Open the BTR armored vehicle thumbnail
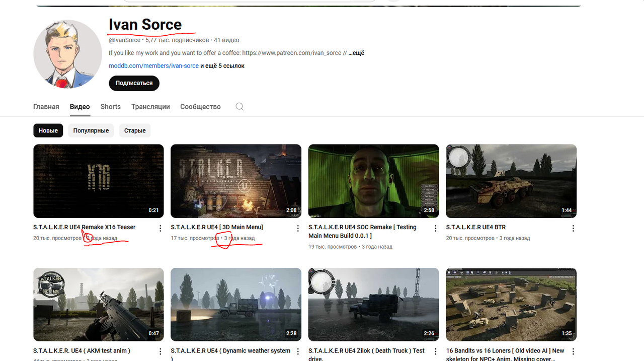This screenshot has height=361, width=644. coord(511,181)
